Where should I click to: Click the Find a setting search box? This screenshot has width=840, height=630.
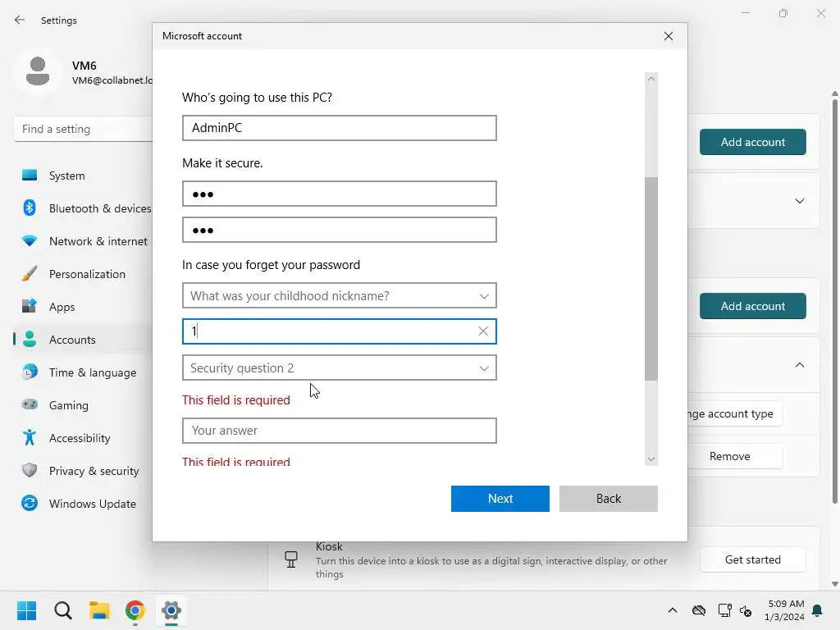(x=83, y=129)
